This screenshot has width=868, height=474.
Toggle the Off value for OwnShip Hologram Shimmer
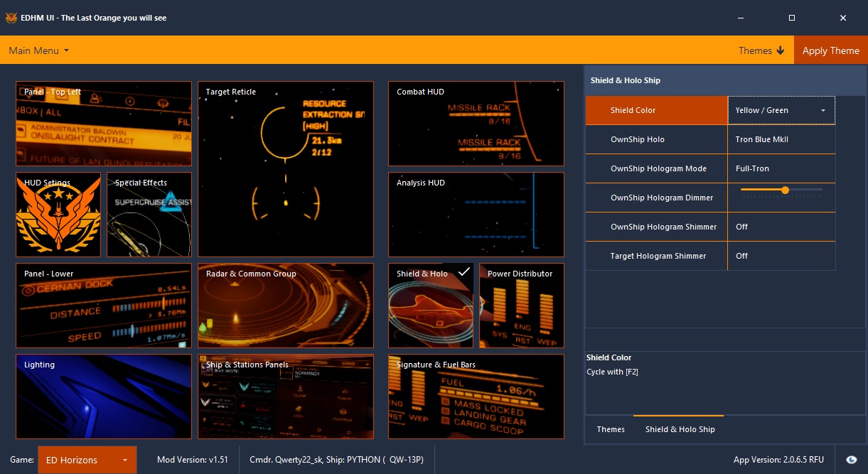[x=781, y=227]
